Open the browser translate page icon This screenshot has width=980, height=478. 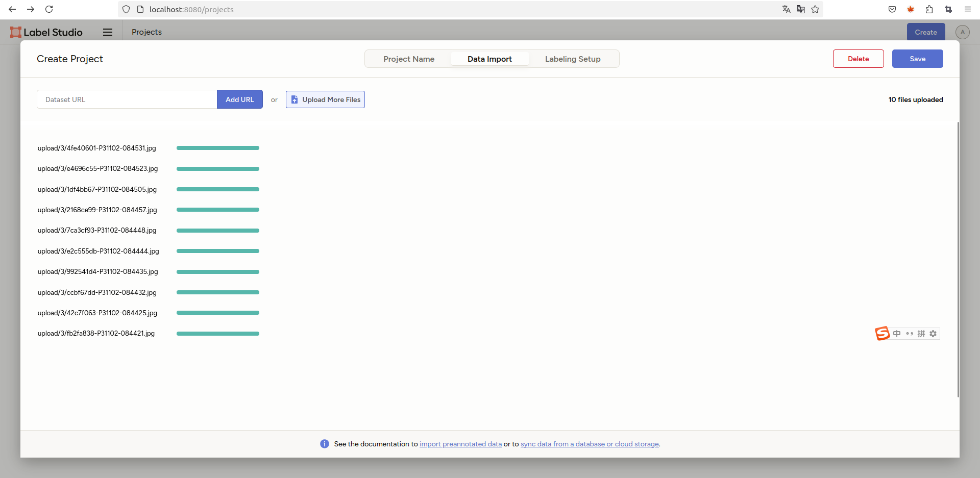click(786, 9)
